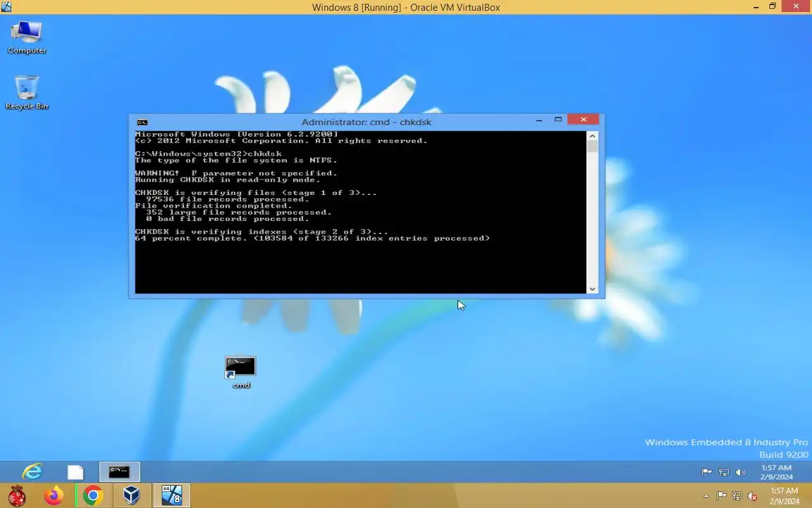
Task: Open the cmd window system menu icon
Action: (142, 122)
